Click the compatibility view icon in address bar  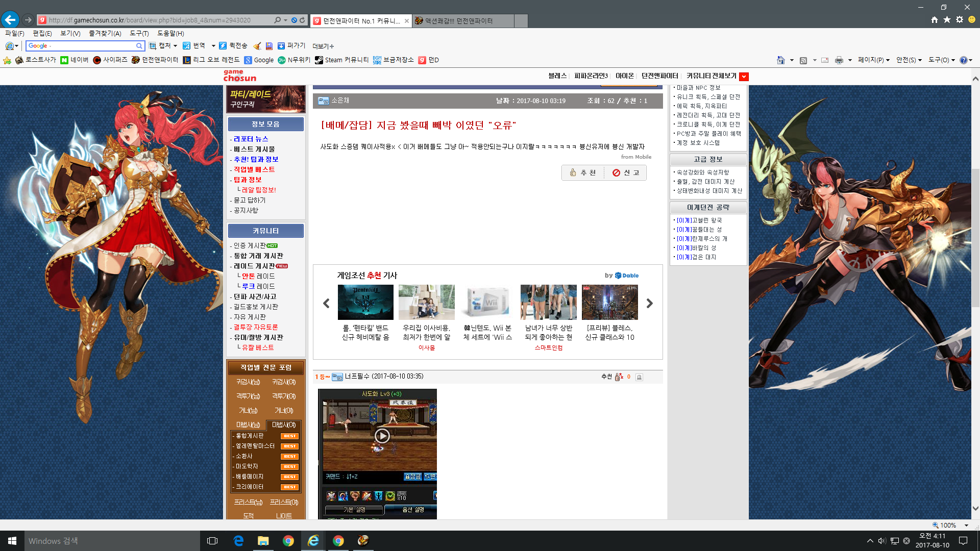[294, 20]
